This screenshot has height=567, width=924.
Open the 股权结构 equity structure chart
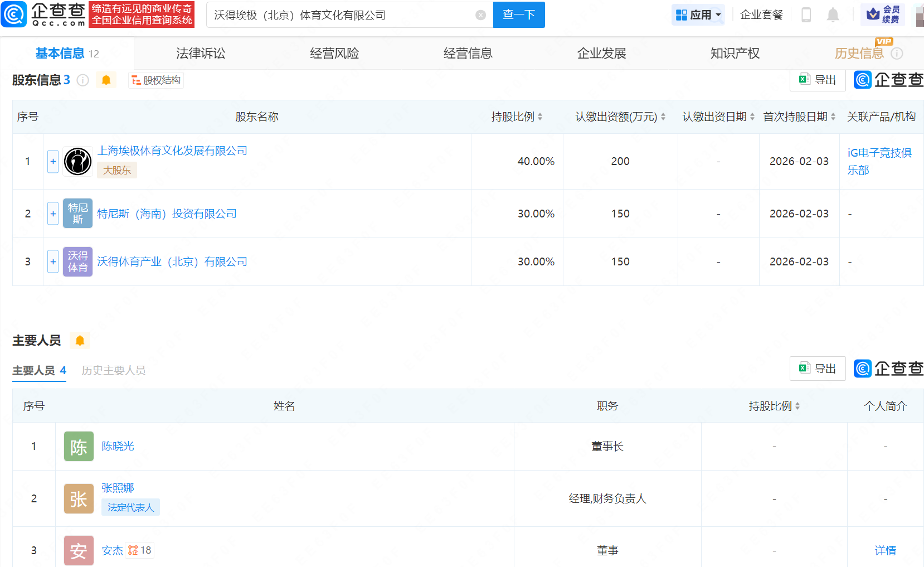tap(156, 80)
